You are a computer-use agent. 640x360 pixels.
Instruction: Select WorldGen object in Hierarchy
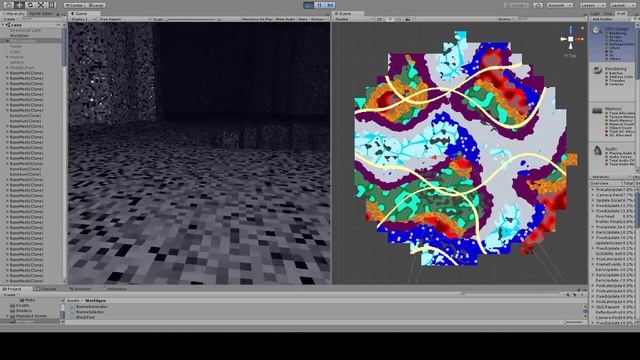click(19, 36)
